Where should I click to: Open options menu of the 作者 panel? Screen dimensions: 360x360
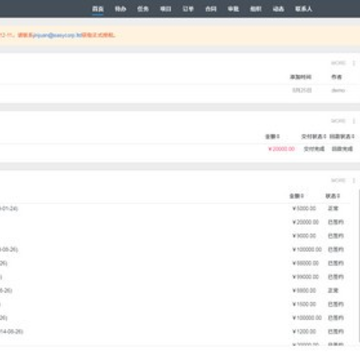[354, 63]
